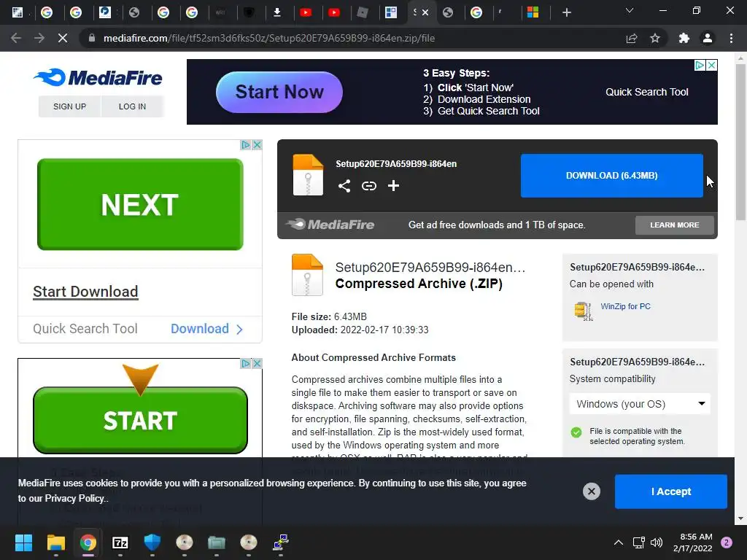Dismiss the cookie banner with the X icon
747x560 pixels.
tap(591, 491)
